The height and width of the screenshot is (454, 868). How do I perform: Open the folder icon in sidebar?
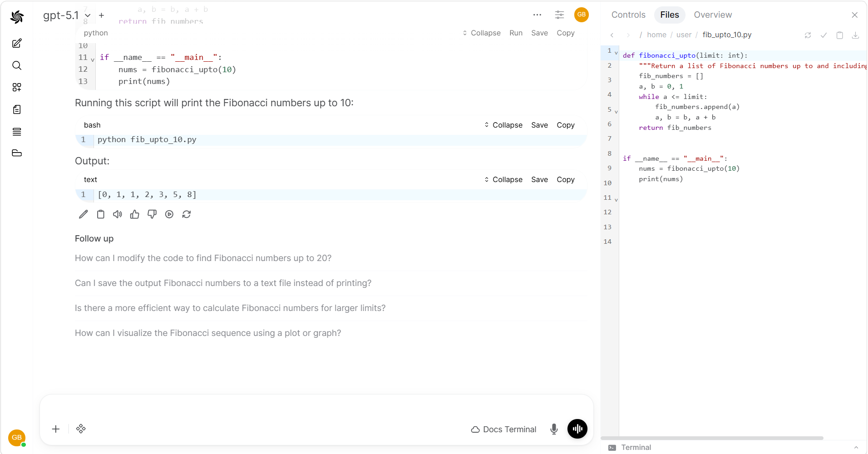tap(17, 153)
